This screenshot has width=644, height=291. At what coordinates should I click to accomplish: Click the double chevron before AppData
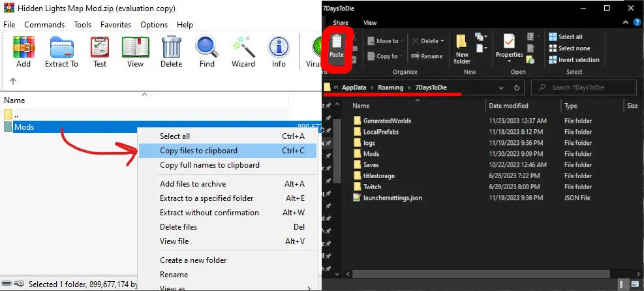coord(336,87)
